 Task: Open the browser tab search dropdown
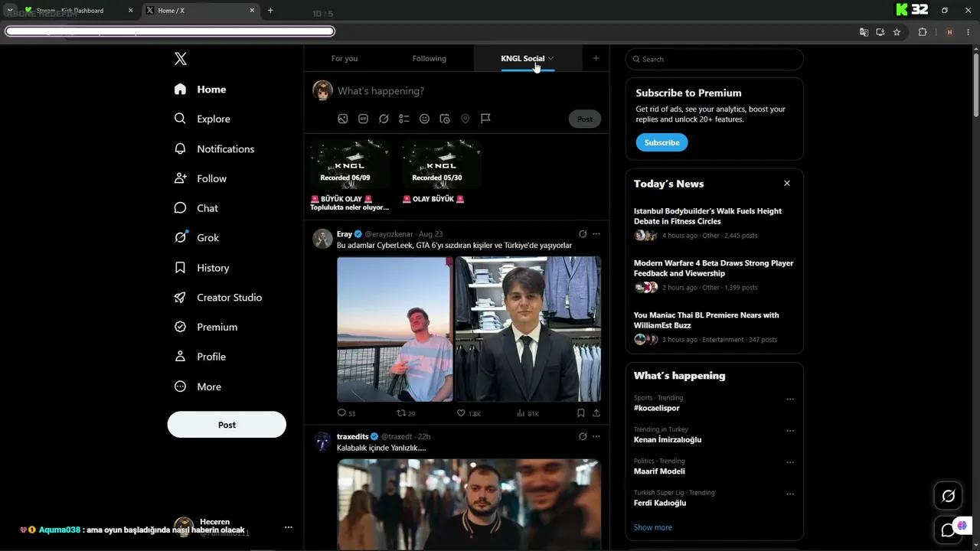pos(10,10)
